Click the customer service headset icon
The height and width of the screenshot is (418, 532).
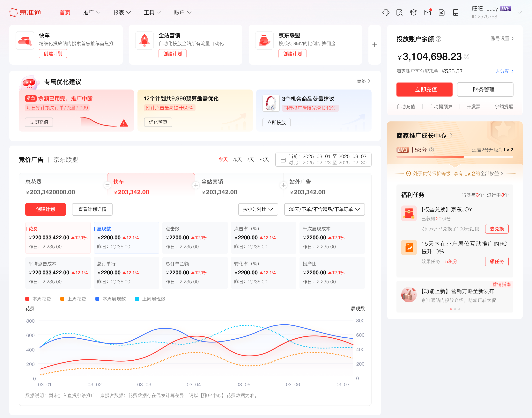[x=386, y=12]
